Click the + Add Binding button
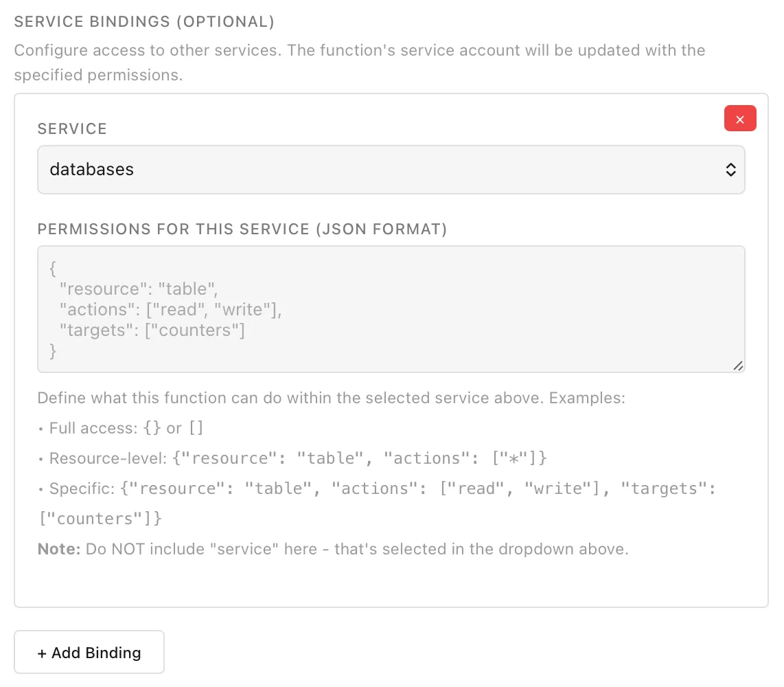 coord(89,652)
